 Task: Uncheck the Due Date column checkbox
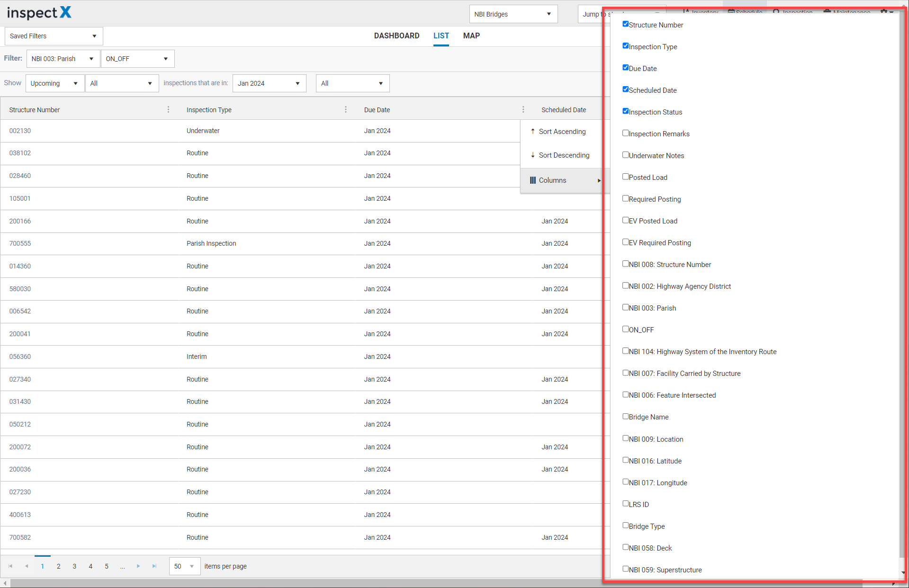625,68
